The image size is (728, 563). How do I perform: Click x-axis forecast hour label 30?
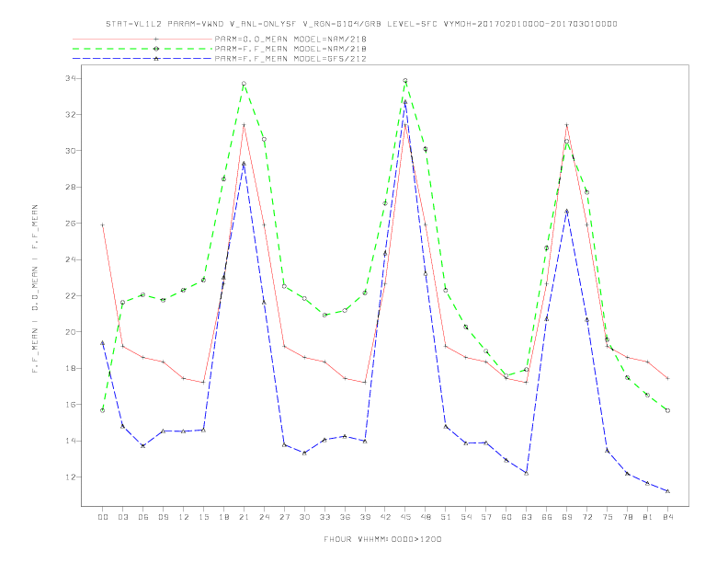point(304,517)
